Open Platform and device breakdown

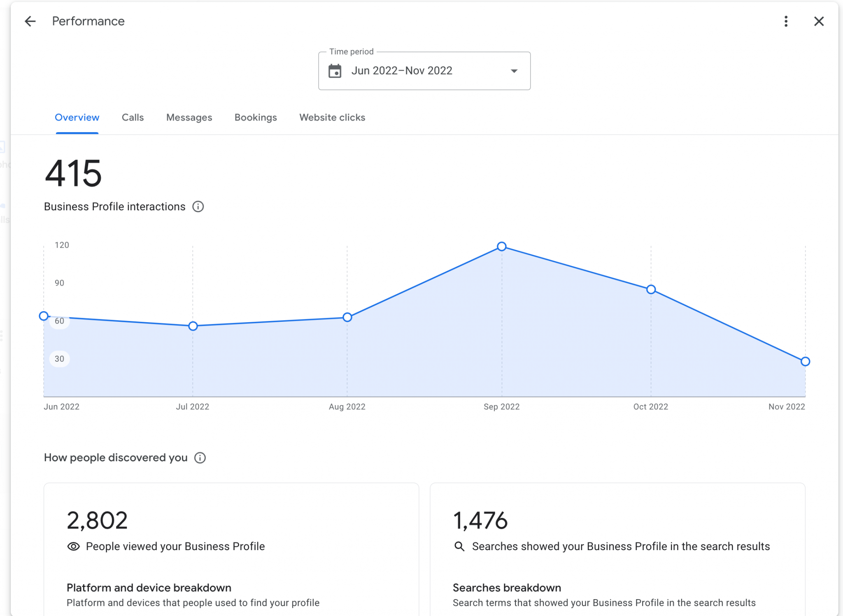pos(149,588)
